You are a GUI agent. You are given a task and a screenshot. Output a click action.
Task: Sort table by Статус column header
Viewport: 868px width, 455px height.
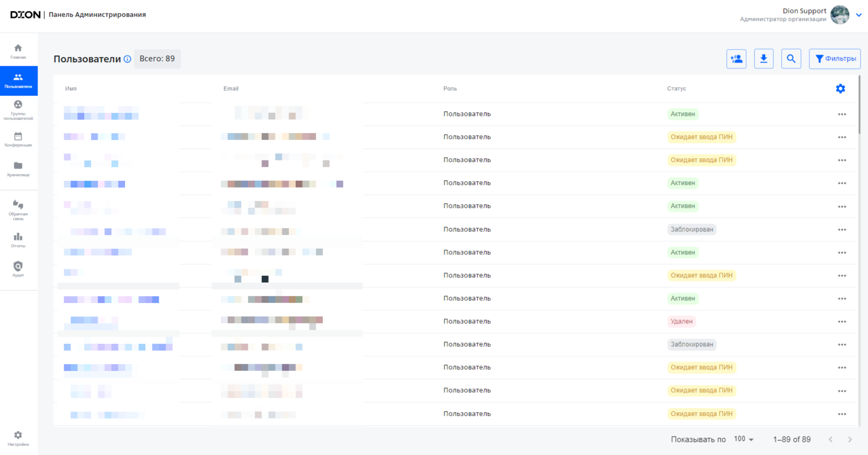tap(676, 89)
